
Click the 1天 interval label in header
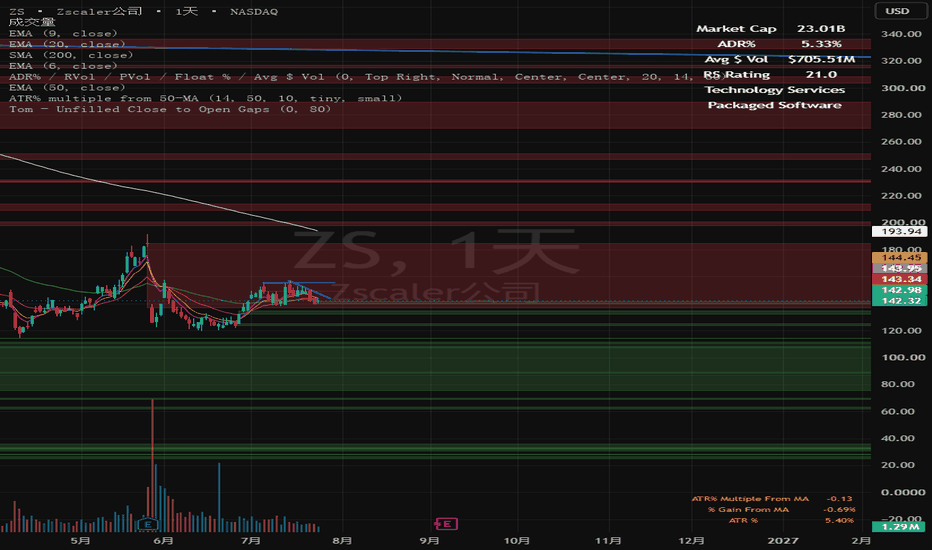(186, 11)
